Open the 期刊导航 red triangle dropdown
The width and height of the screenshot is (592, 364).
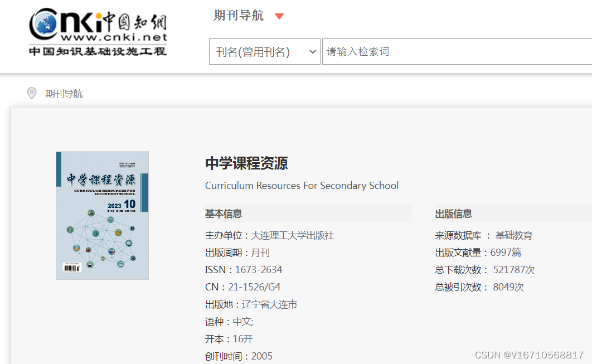[x=279, y=16]
